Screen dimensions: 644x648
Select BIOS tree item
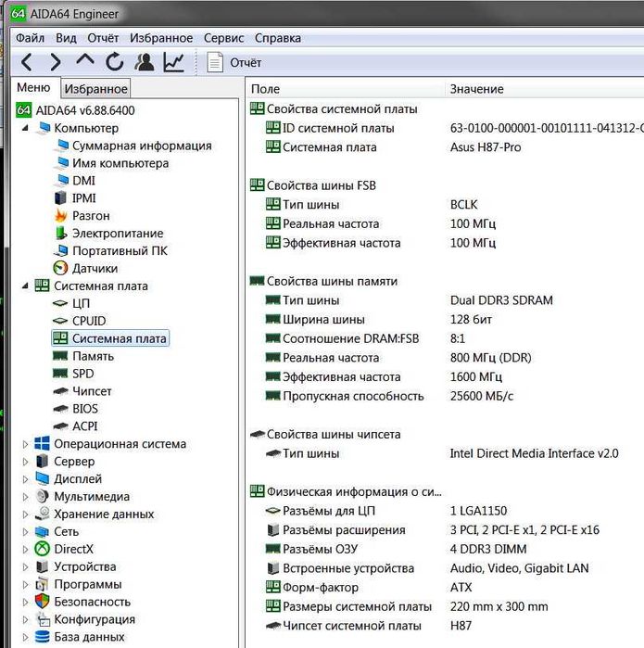pyautogui.click(x=85, y=408)
